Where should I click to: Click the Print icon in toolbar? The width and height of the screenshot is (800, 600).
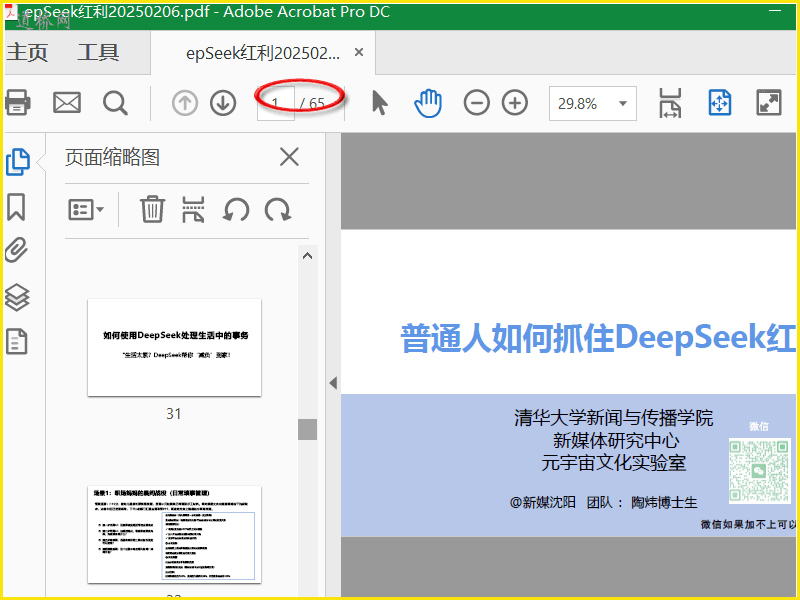click(x=18, y=103)
